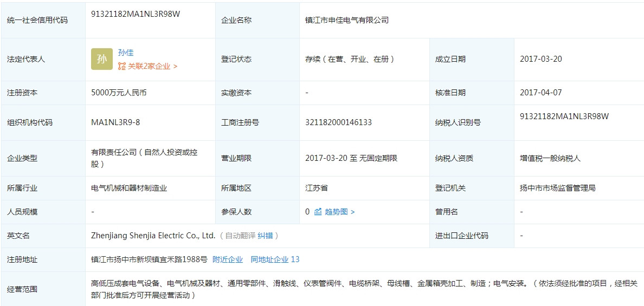Click the 纠错 link after the English name
The height and width of the screenshot is (306, 644).
(265, 236)
